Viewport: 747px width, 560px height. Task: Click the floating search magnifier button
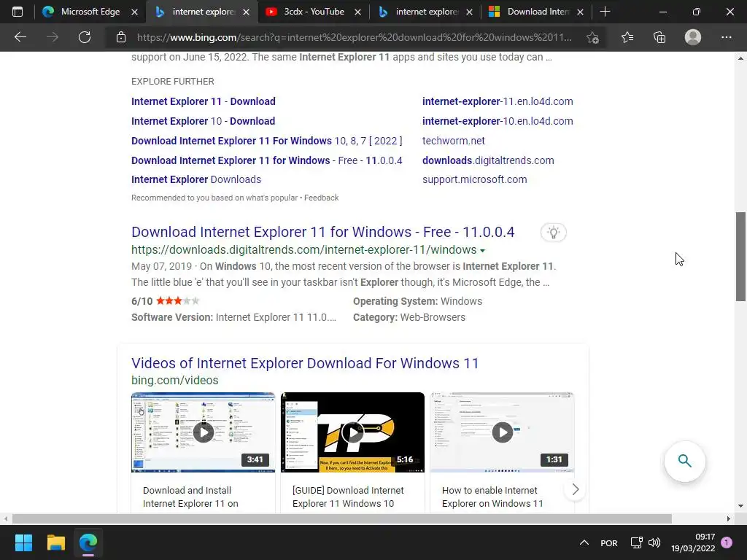(684, 461)
